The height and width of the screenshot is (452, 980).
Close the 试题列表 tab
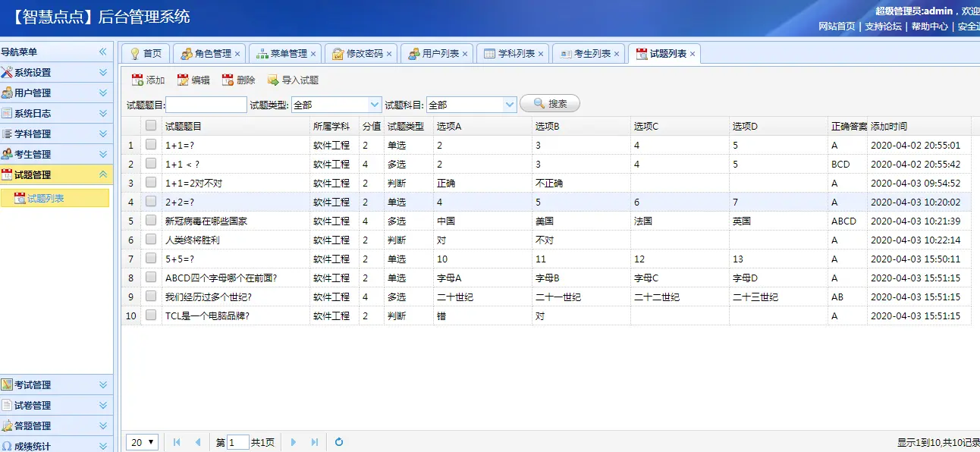(x=693, y=54)
